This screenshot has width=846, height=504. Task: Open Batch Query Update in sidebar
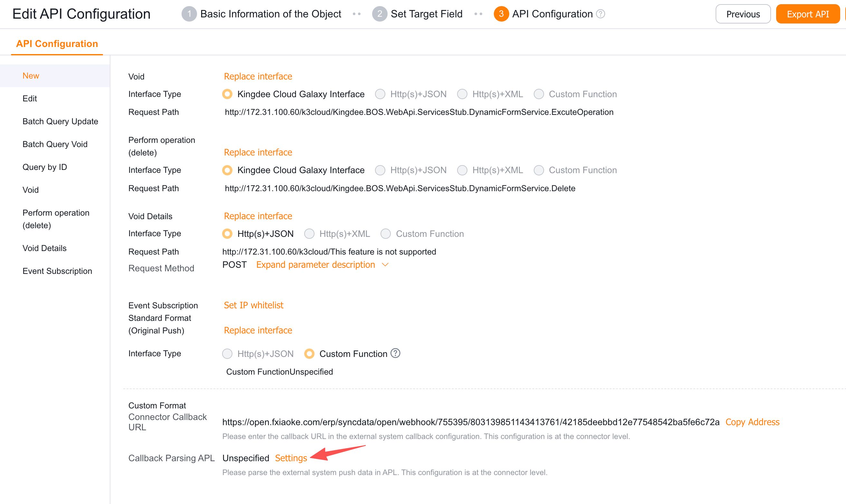click(60, 121)
